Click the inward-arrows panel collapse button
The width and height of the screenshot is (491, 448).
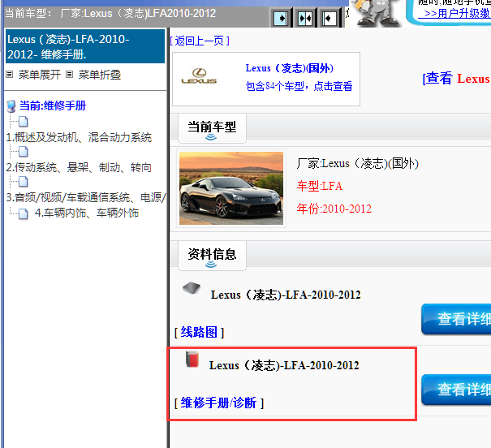pos(305,19)
